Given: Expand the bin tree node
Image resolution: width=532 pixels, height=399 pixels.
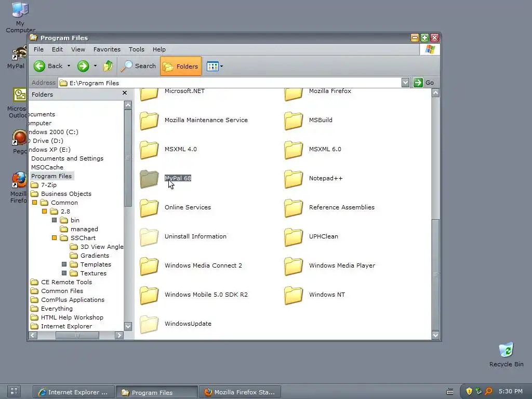Looking at the screenshot, I should (54, 220).
